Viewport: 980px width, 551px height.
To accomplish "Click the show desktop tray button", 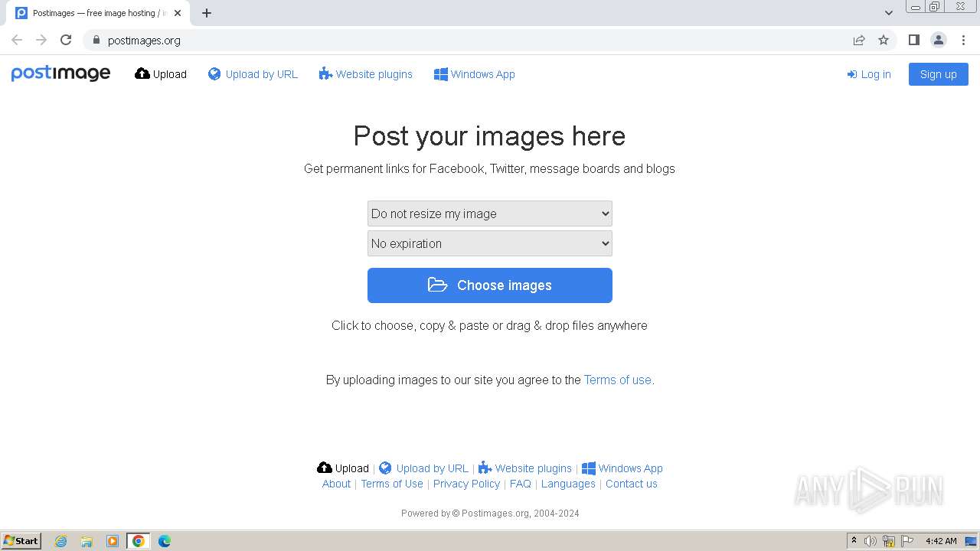I will click(x=971, y=541).
